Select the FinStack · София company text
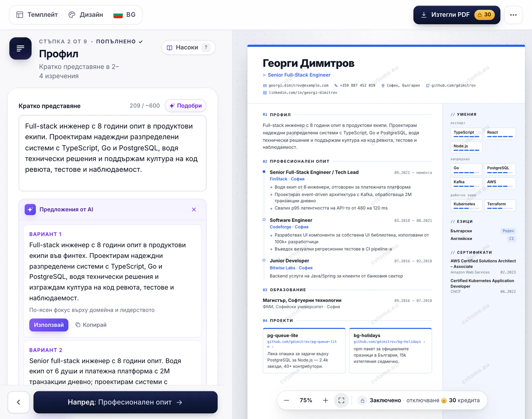 coord(287,179)
